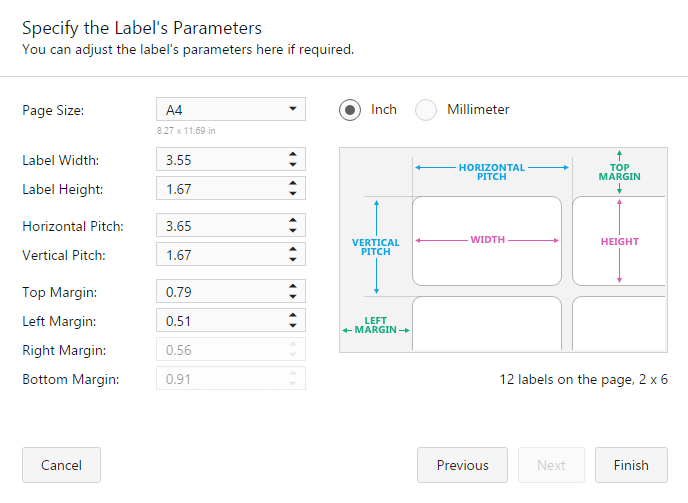Viewport: 688px width, 503px height.
Task: Click the Cancel button
Action: click(x=61, y=465)
